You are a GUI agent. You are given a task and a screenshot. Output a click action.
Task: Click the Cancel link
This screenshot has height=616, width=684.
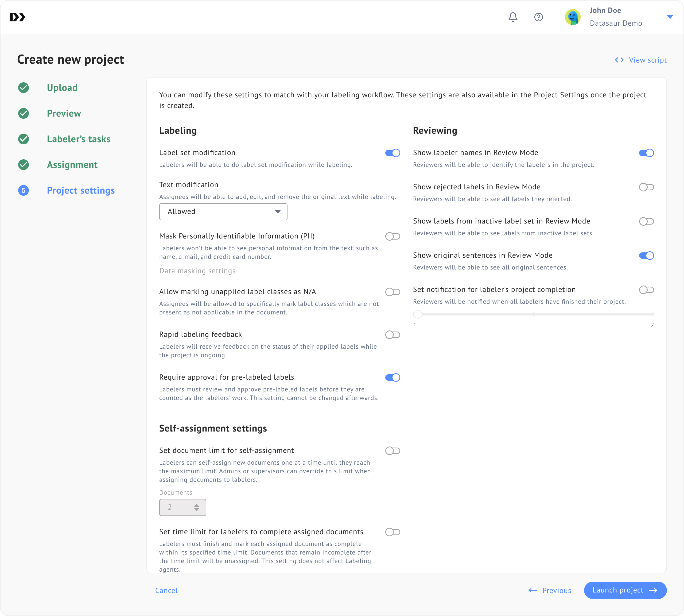point(166,591)
